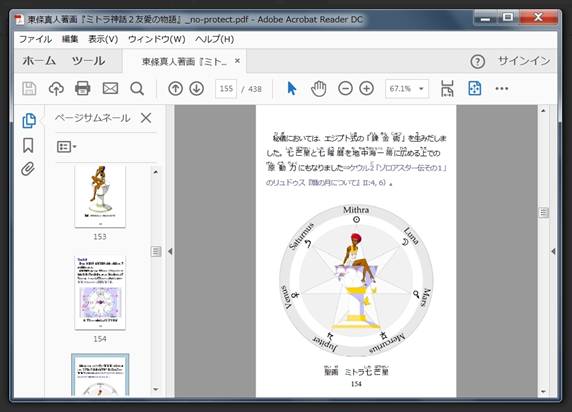Screen dimensions: 572x412
Task: Open the 表示(V) menu
Action: point(103,39)
